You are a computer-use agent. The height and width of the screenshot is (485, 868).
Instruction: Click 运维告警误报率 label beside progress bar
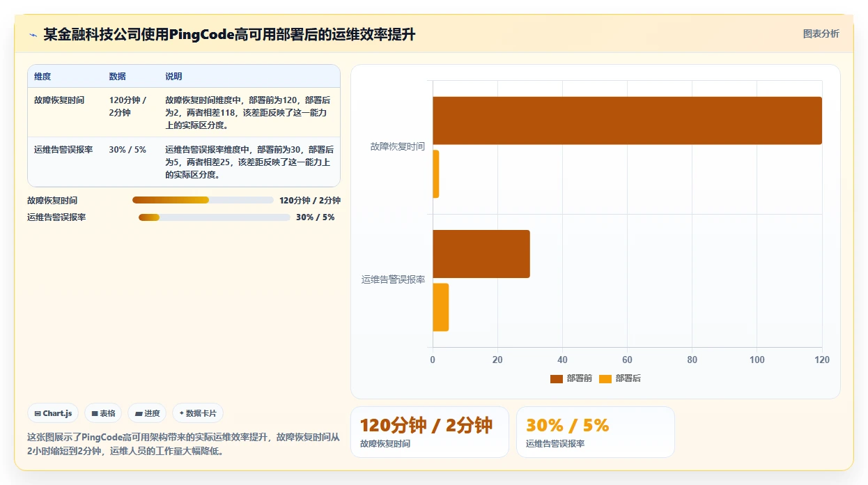[56, 217]
